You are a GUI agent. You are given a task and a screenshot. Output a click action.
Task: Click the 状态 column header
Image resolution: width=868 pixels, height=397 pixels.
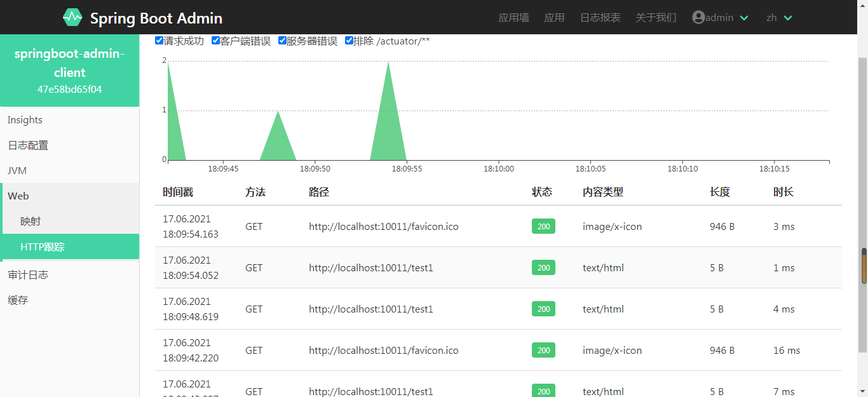542,192
